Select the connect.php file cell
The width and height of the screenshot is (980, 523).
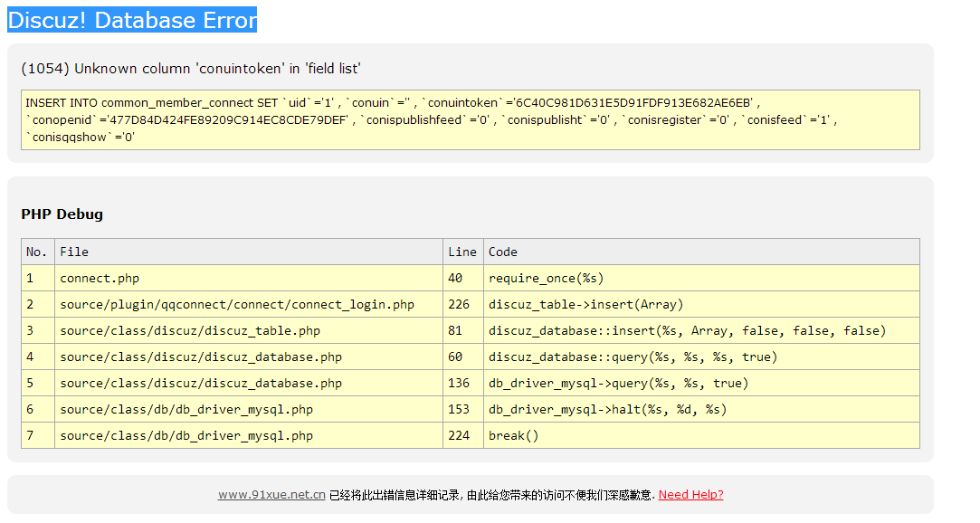pyautogui.click(x=100, y=278)
